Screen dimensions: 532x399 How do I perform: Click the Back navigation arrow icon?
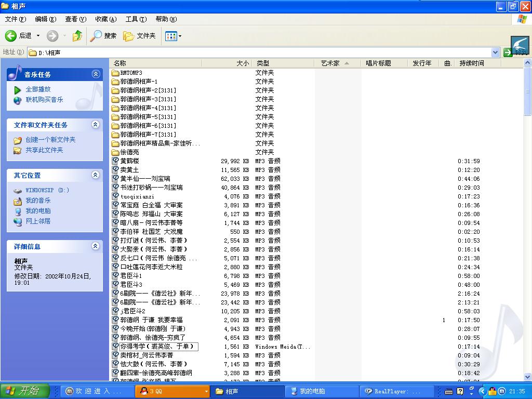point(11,36)
